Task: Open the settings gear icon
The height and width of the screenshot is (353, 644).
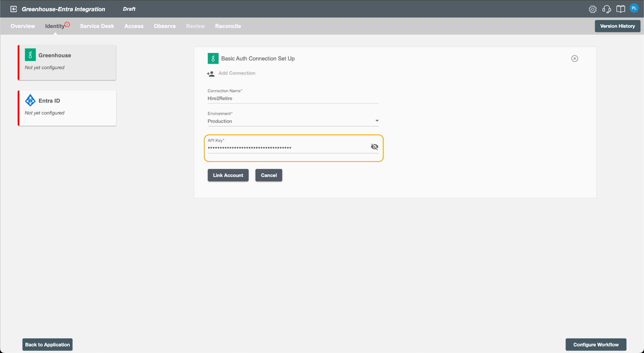Action: (592, 9)
